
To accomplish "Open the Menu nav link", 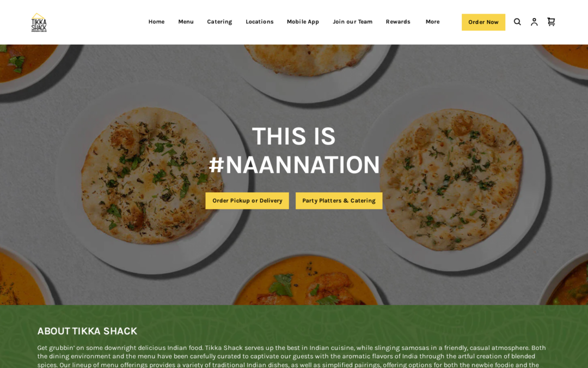I will (x=186, y=22).
